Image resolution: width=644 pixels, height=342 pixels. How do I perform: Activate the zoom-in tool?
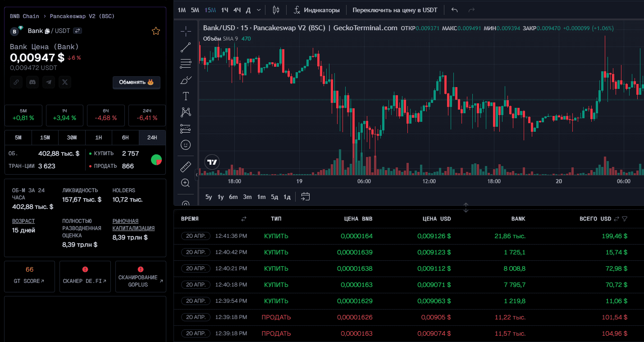(x=186, y=183)
